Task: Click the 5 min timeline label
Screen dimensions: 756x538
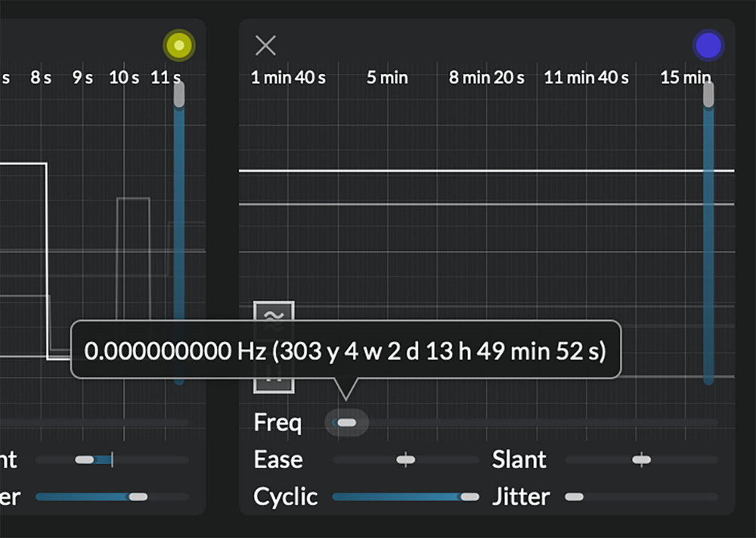Action: click(x=387, y=78)
